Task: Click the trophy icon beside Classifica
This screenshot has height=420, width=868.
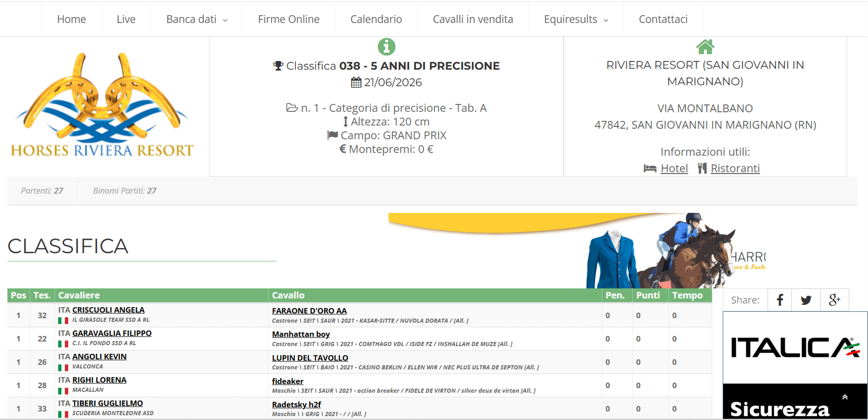Action: click(278, 65)
